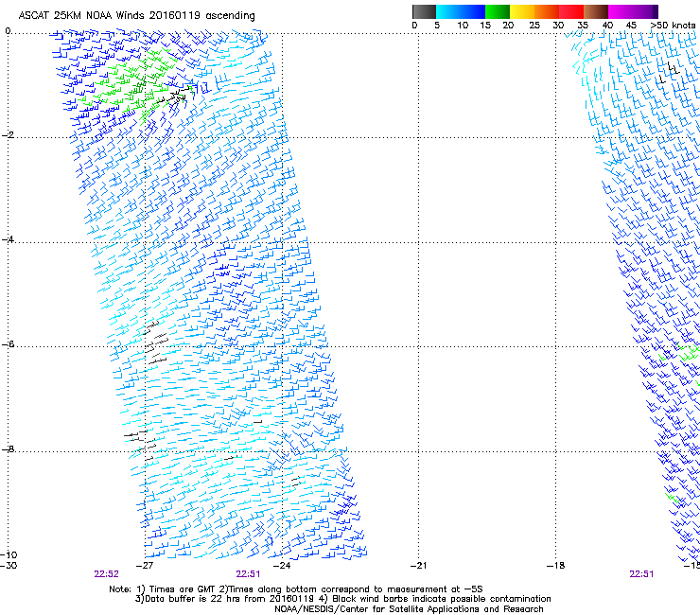
Task: Select the cyan-blue 5-15 knots legend color
Action: pyautogui.click(x=461, y=11)
